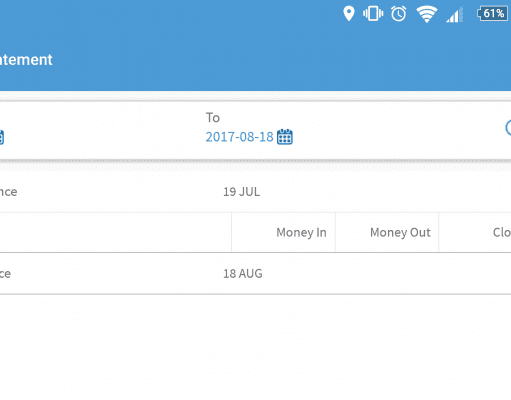Click the Money In column header
511x400 pixels.
pos(301,232)
